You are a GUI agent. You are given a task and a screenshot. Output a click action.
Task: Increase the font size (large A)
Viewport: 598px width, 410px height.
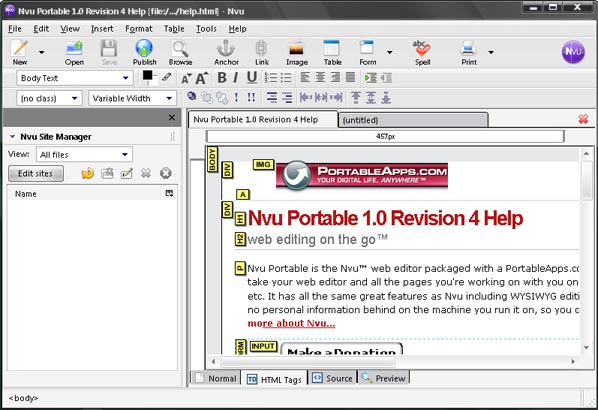click(202, 78)
